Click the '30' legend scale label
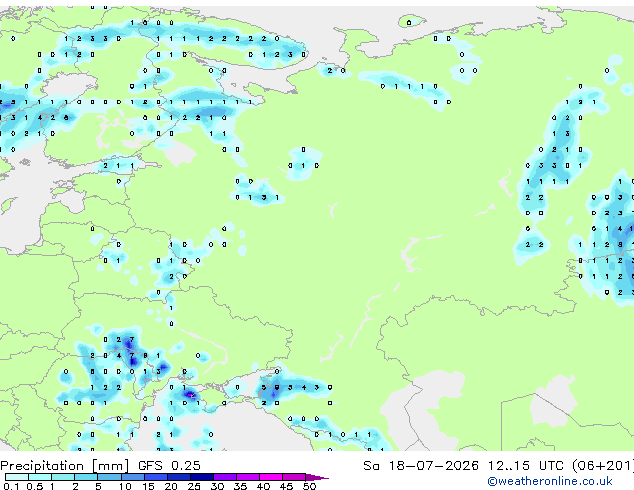Screen dimensions: 634x490 point(217,486)
